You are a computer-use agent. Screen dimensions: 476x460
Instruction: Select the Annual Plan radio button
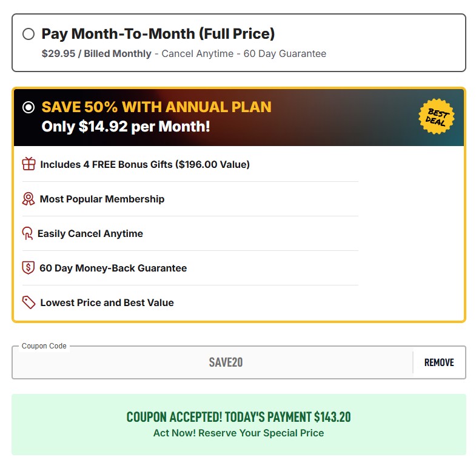28,108
